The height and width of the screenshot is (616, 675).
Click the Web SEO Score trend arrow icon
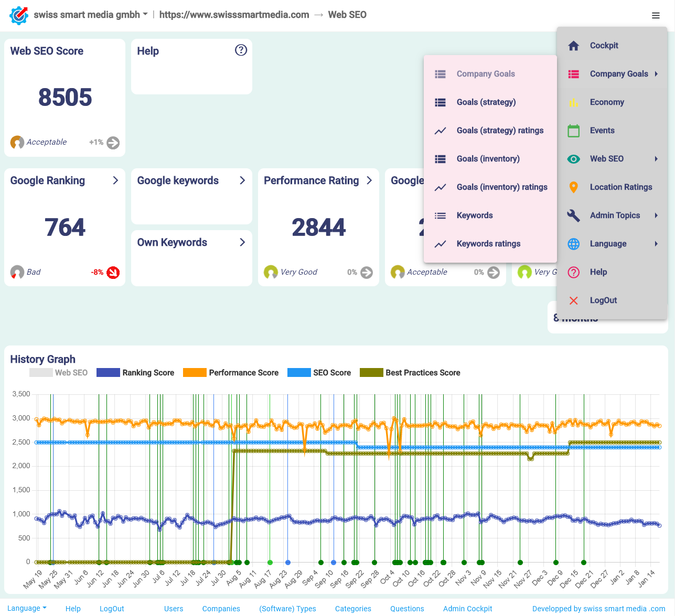point(113,143)
